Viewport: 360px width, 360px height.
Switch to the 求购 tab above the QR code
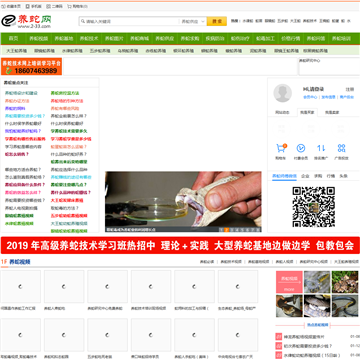[318, 176]
